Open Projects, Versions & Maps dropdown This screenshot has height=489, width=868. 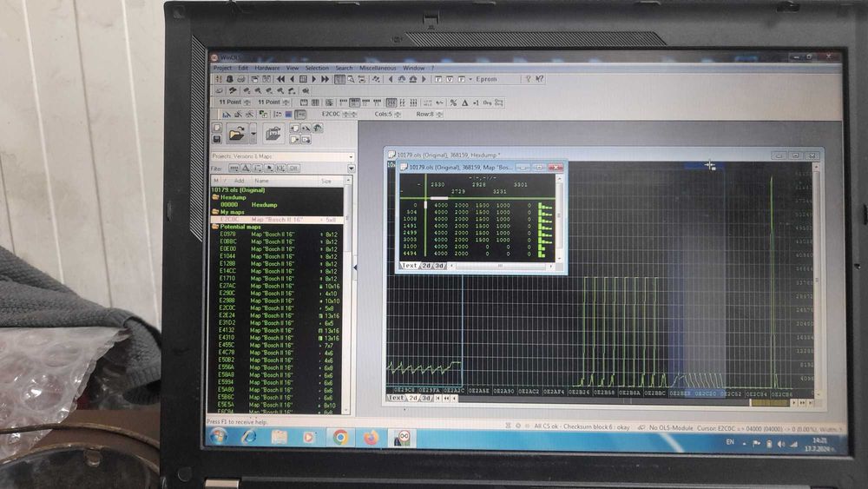click(x=351, y=156)
